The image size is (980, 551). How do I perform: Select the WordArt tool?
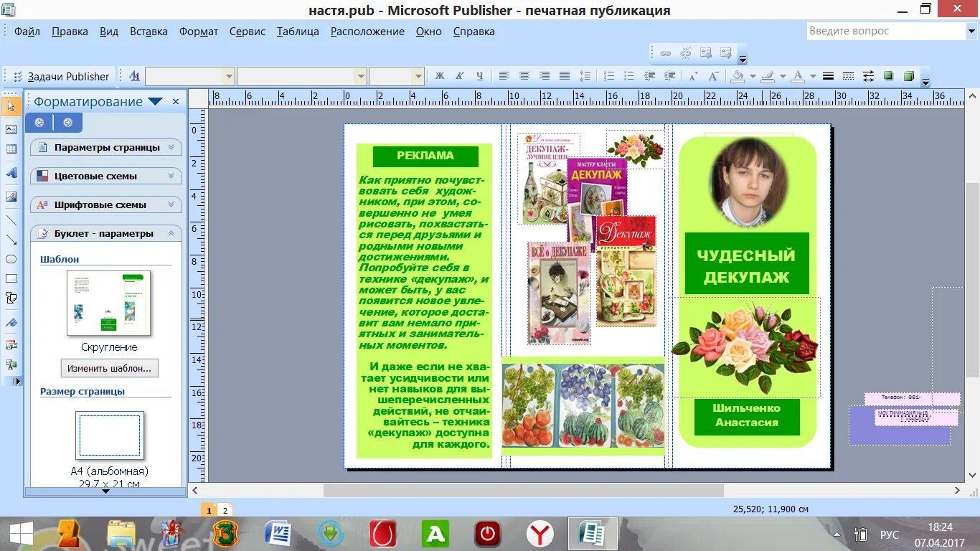click(x=11, y=173)
